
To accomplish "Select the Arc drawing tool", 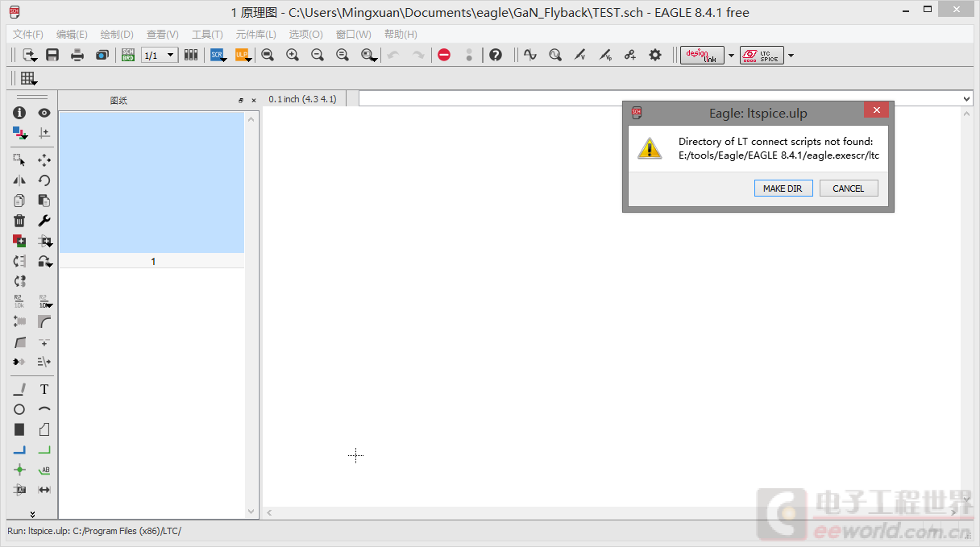I will click(x=44, y=409).
